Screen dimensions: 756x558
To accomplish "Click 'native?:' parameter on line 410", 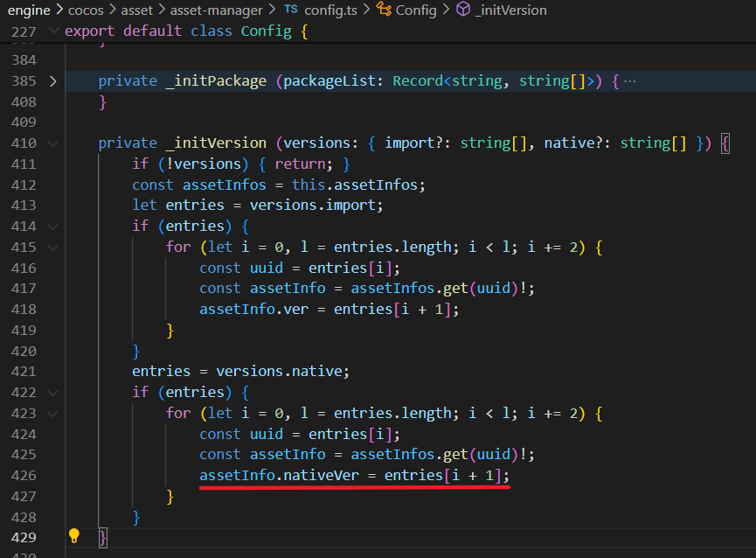I will 577,143.
